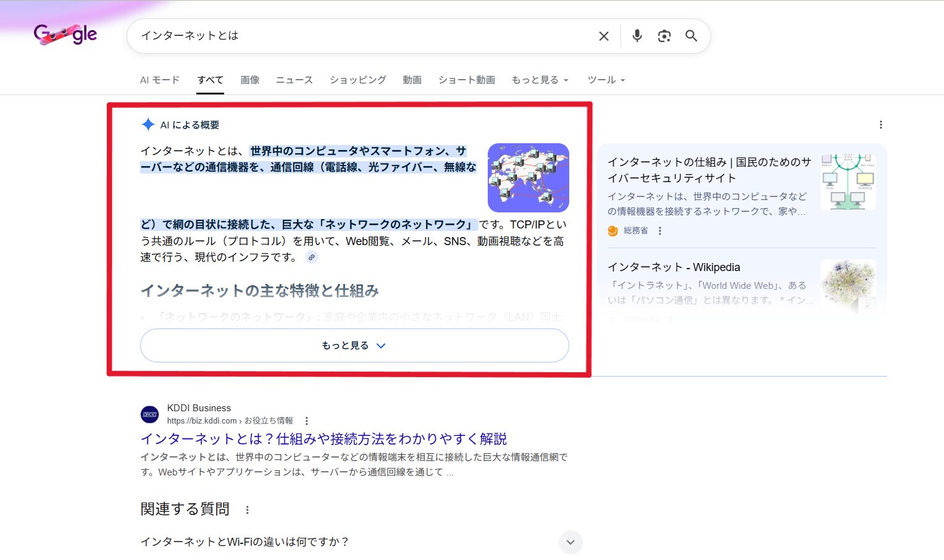Viewport: 944px width, 560px height.
Task: Click the Google logo
Action: click(65, 35)
